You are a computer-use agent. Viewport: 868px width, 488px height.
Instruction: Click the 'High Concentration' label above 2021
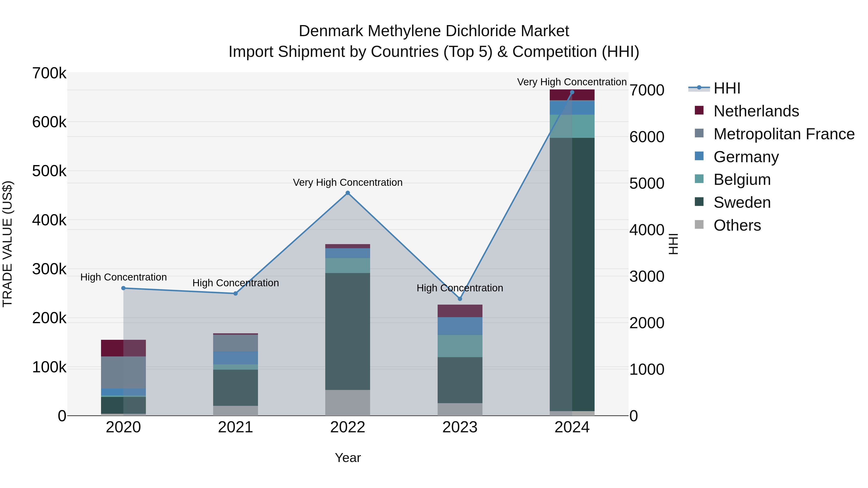point(236,283)
